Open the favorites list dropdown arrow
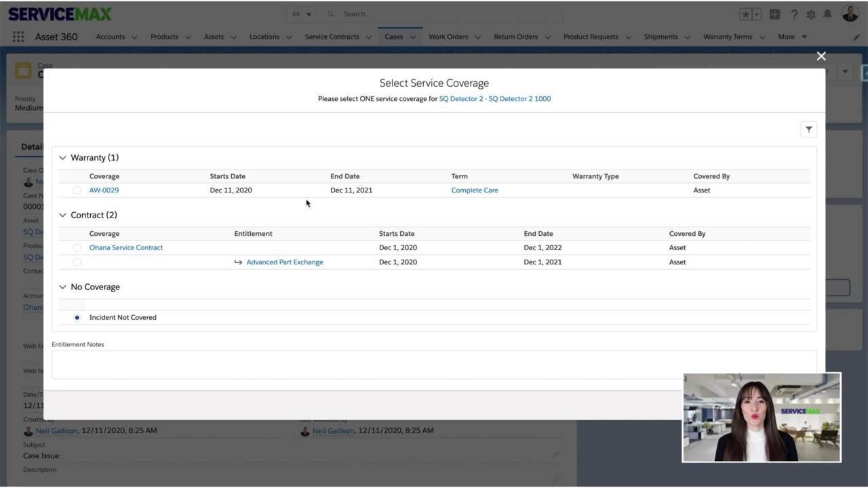This screenshot has width=868, height=488. pyautogui.click(x=756, y=14)
